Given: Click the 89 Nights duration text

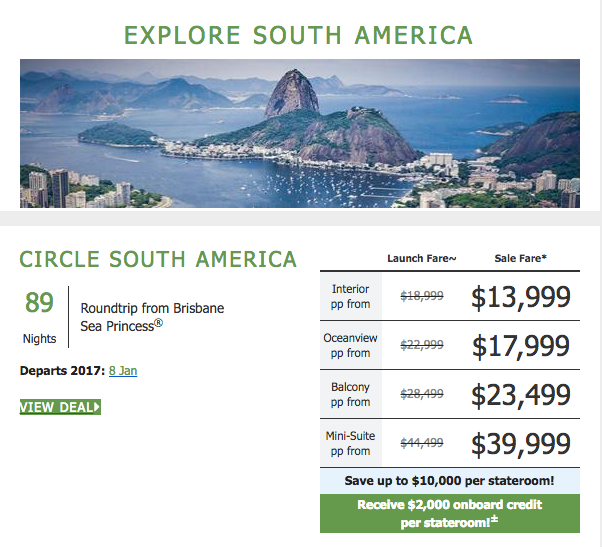Looking at the screenshot, I should (39, 317).
